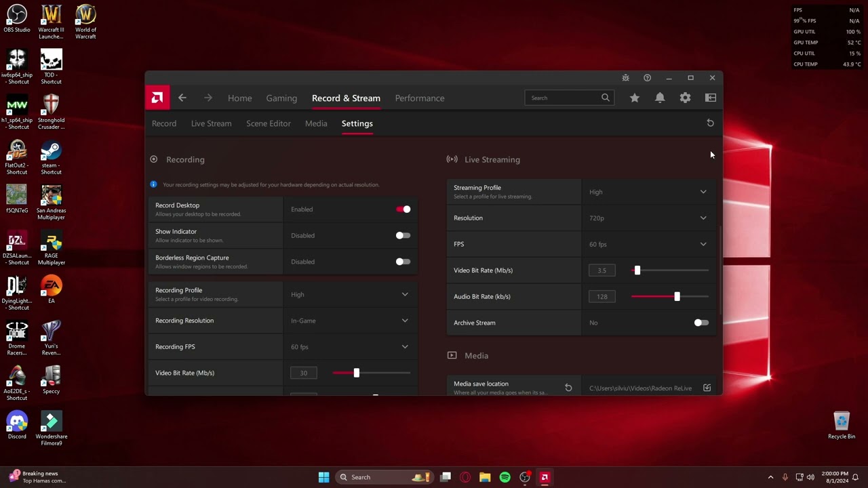The image size is (868, 488).
Task: Click the Audio Bit Rate slider handle
Action: click(x=677, y=296)
